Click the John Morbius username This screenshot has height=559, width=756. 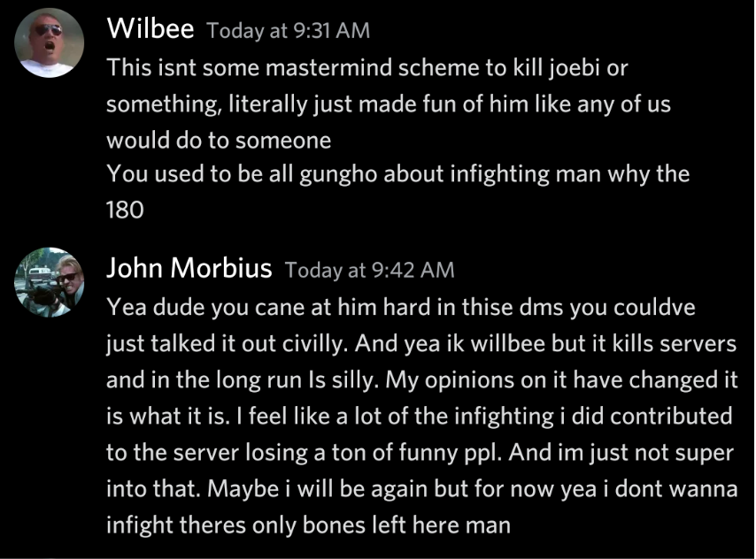pyautogui.click(x=189, y=267)
